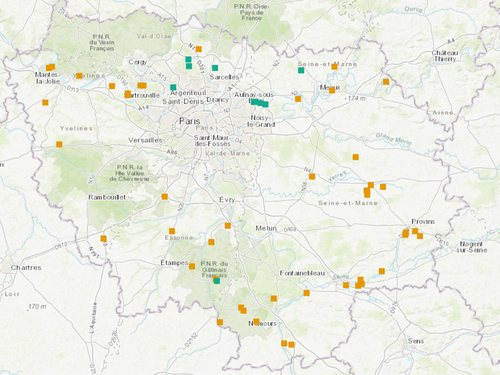
Task: Select the teal marker just above Sarcelles label
Action: pos(215,68)
